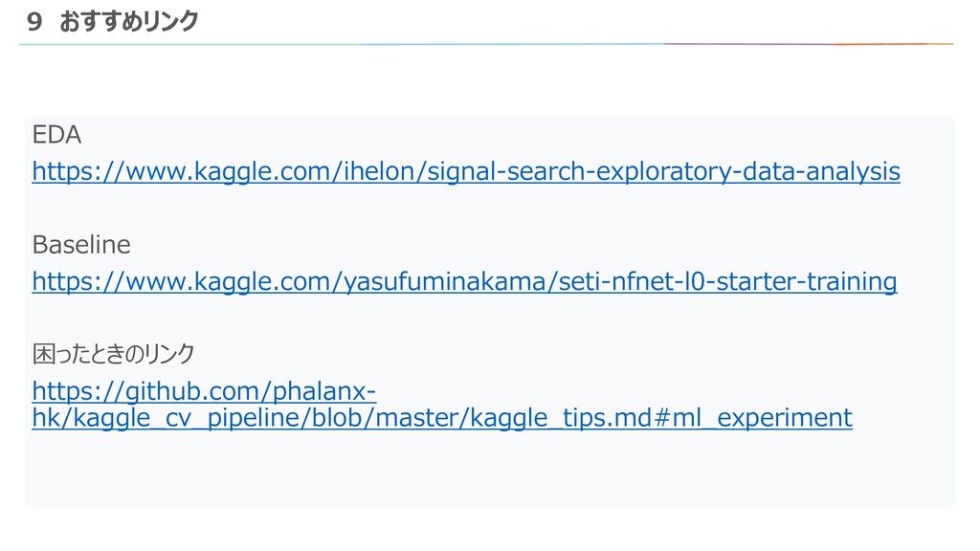Click the slide number 9 in title
The image size is (980, 551).
click(35, 21)
